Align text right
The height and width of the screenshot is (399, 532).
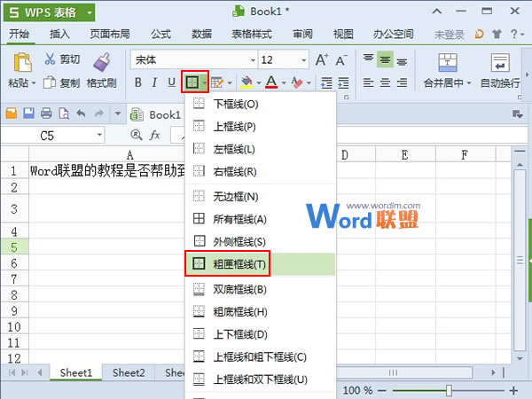(x=402, y=82)
